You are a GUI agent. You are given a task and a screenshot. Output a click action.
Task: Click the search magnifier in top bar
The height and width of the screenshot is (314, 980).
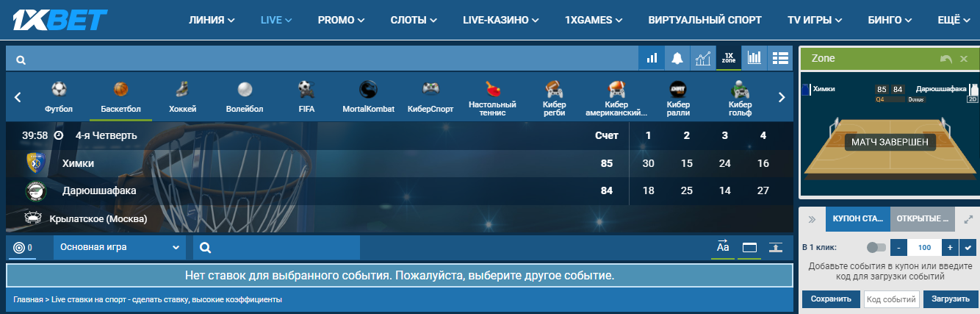[21, 60]
